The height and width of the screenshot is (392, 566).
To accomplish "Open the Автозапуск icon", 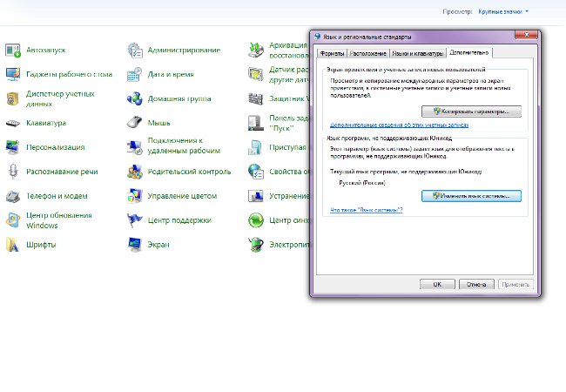I will (x=13, y=51).
